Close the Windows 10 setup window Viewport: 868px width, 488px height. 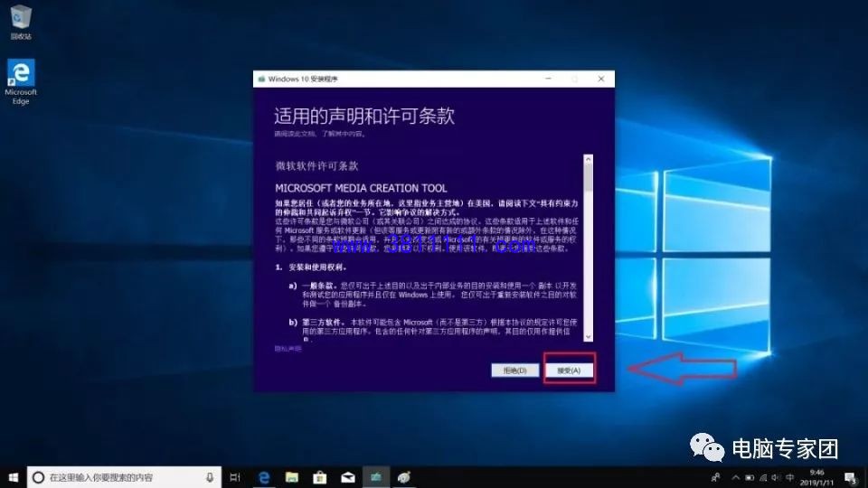click(601, 79)
